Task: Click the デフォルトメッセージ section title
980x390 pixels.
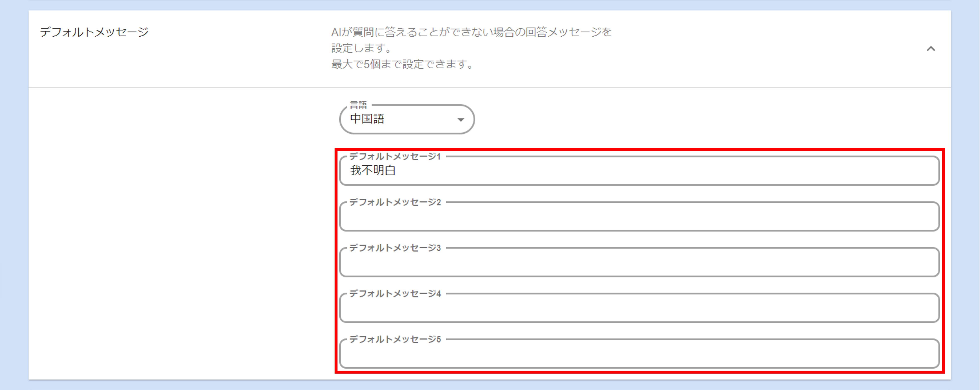Action: (94, 32)
